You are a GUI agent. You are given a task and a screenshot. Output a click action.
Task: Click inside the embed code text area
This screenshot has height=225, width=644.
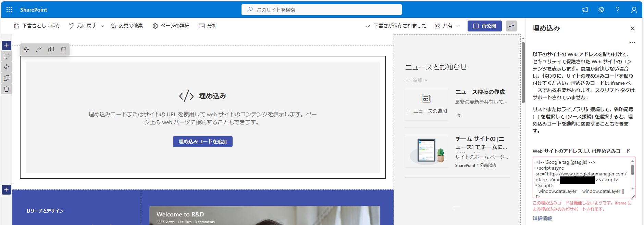point(584,177)
